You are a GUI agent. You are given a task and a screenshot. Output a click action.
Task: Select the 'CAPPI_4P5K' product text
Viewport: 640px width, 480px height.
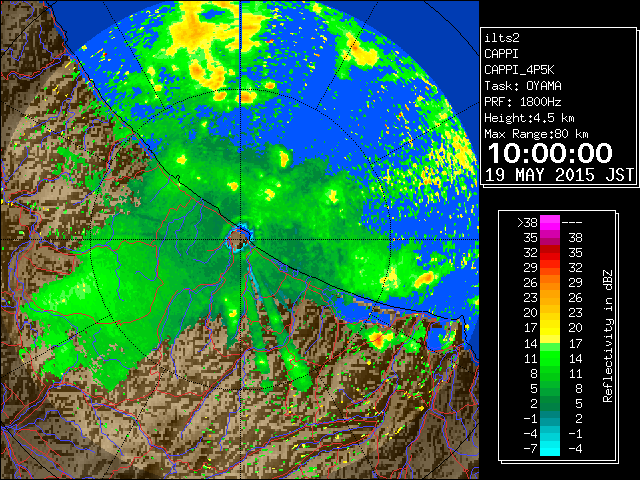pyautogui.click(x=519, y=70)
